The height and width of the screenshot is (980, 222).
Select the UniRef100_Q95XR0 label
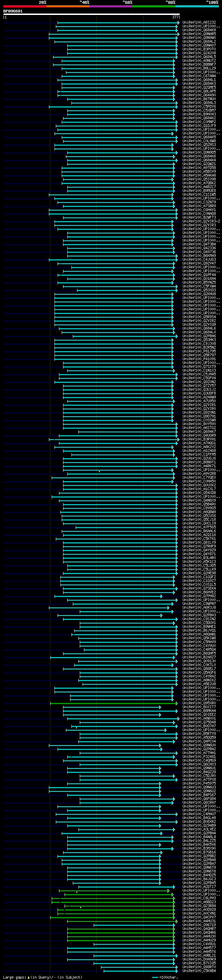(199, 703)
